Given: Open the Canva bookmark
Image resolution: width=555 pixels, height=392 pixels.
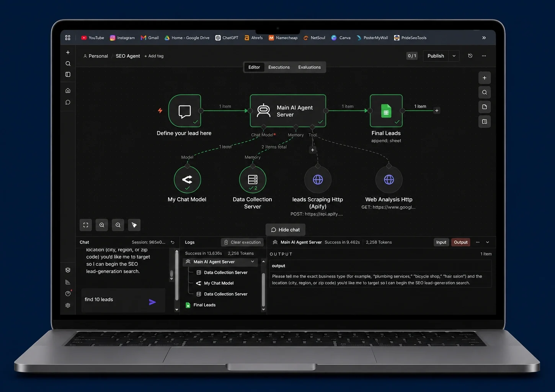Looking at the screenshot, I should (x=341, y=38).
